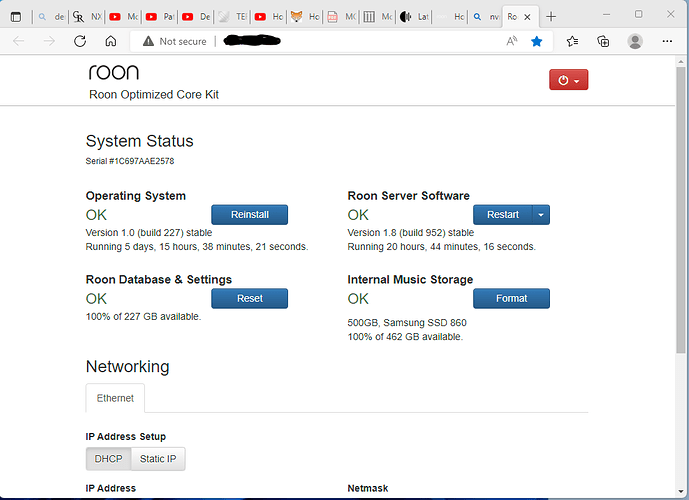Screen dimensions: 689x500
Task: Click the Not secure site warning
Action: [x=174, y=41]
